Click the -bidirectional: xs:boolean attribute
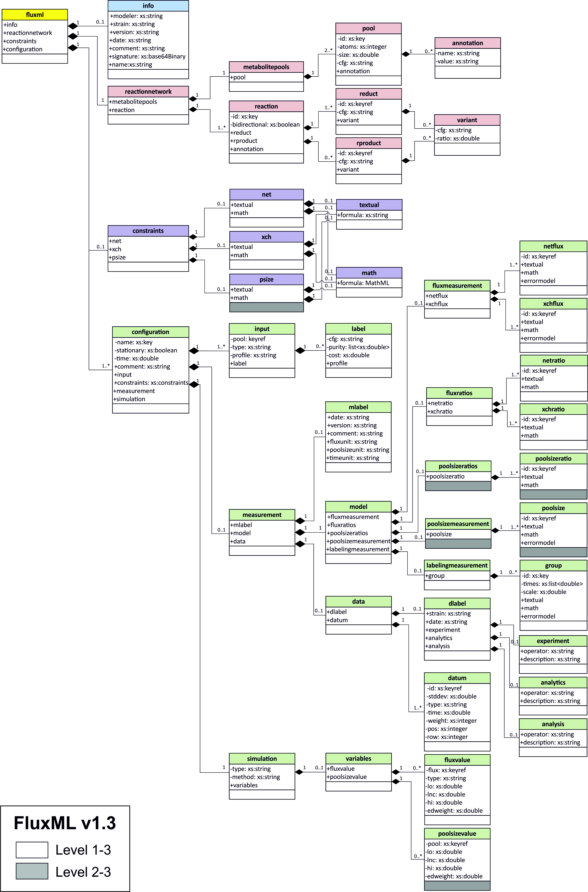The image size is (588, 892). pos(265,124)
